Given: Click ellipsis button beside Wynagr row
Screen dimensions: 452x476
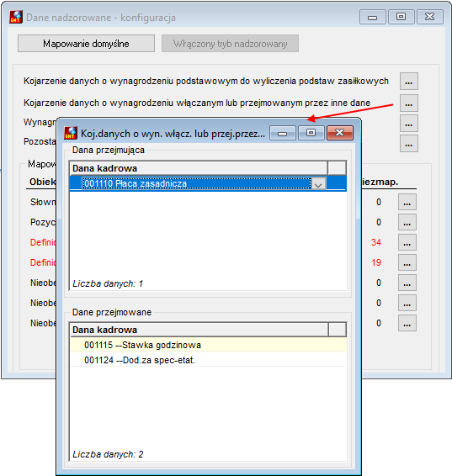Looking at the screenshot, I should click(408, 124).
